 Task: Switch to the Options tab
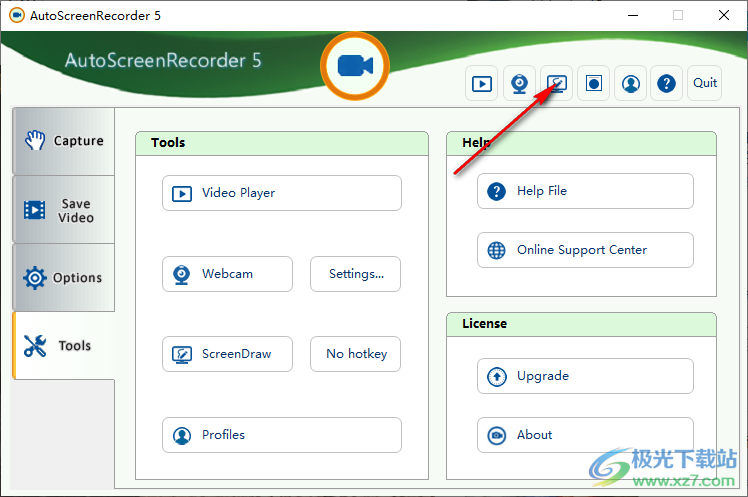pos(63,278)
